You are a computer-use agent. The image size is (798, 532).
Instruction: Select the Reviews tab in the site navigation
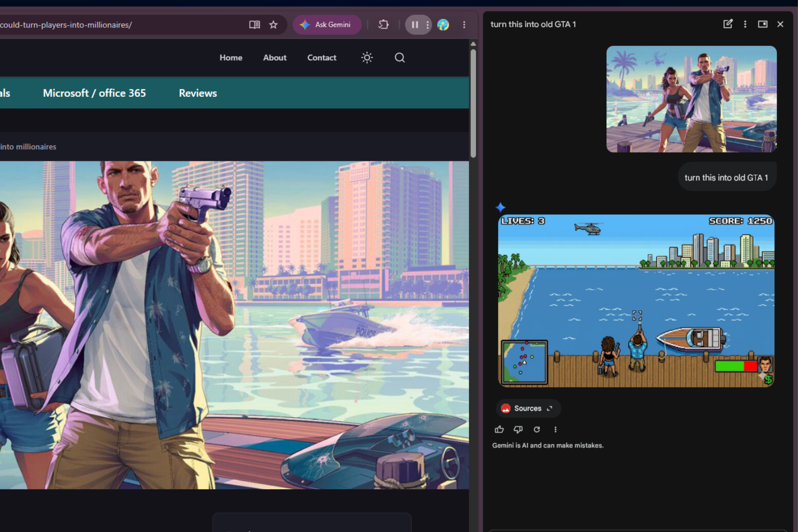(197, 93)
